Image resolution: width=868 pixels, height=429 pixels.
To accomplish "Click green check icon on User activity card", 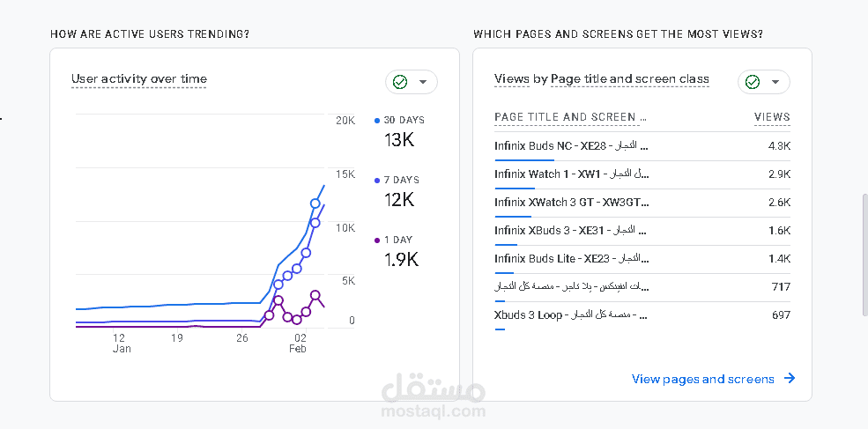I will pyautogui.click(x=400, y=82).
